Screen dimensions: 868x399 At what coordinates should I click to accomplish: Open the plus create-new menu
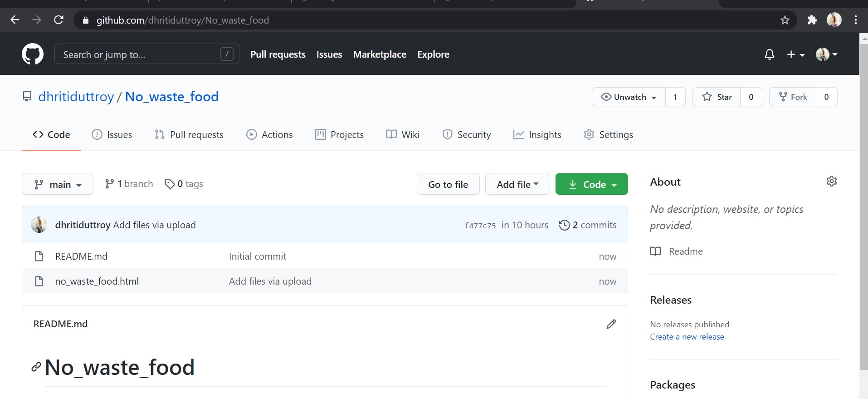point(795,54)
